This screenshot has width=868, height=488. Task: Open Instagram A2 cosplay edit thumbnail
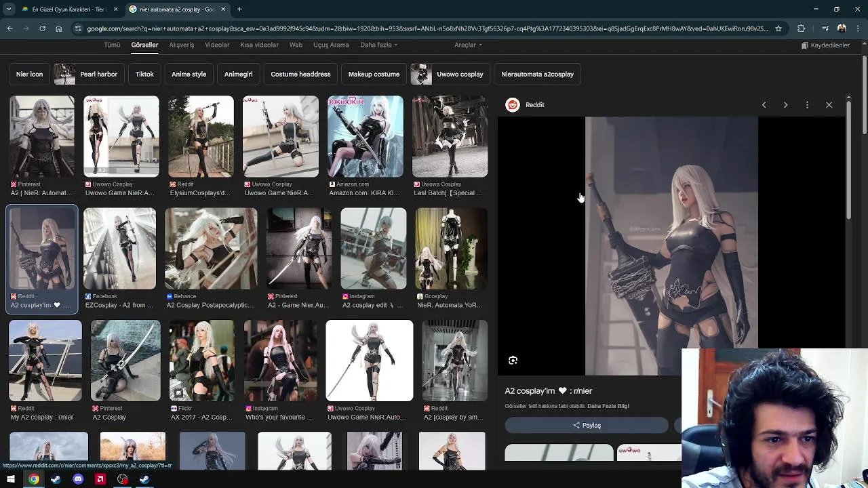click(373, 249)
